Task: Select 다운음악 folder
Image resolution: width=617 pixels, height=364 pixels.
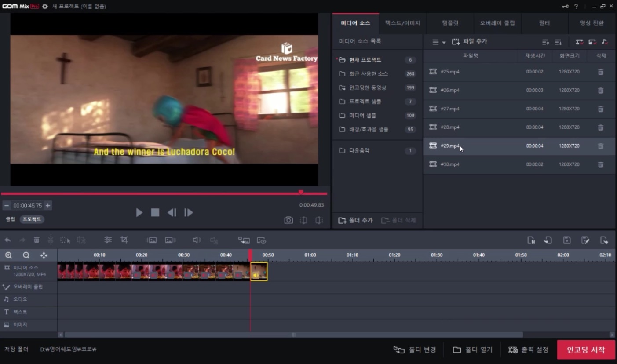Action: [x=377, y=150]
